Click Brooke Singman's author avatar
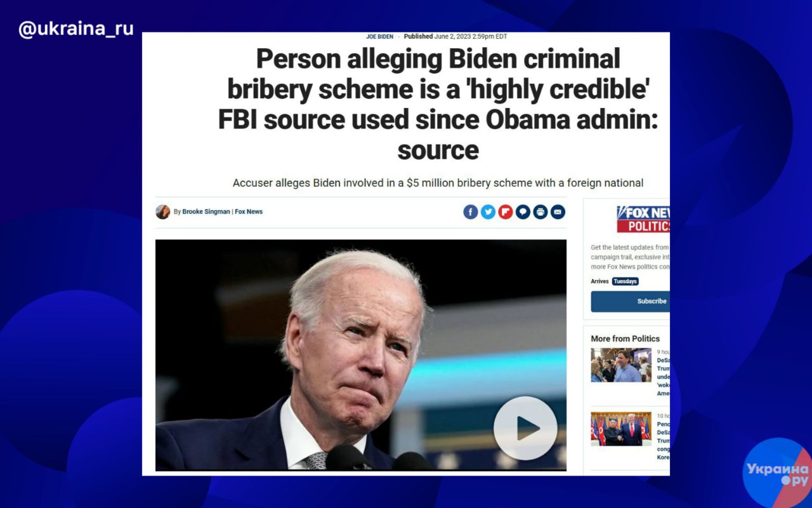This screenshot has height=508, width=812. 163,212
